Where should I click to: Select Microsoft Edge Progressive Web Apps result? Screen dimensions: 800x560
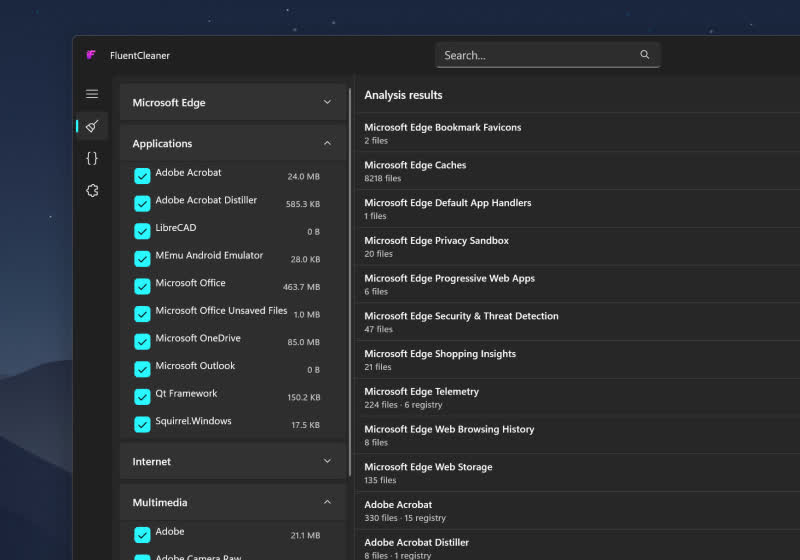[x=578, y=284]
